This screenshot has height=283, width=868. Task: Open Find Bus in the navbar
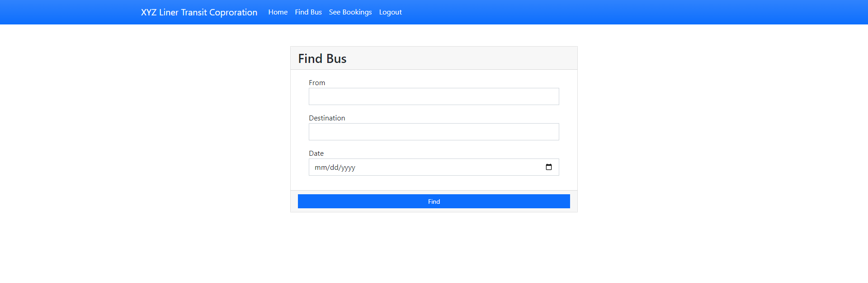(x=308, y=12)
